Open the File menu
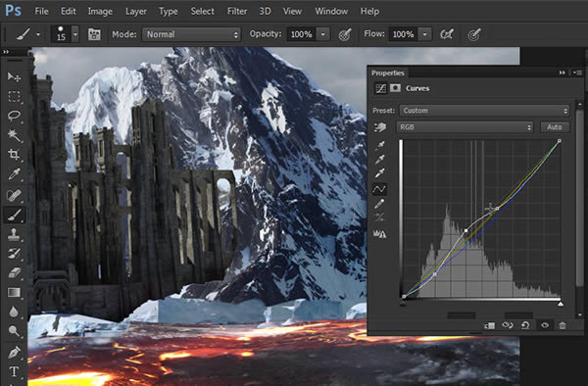 pos(41,11)
